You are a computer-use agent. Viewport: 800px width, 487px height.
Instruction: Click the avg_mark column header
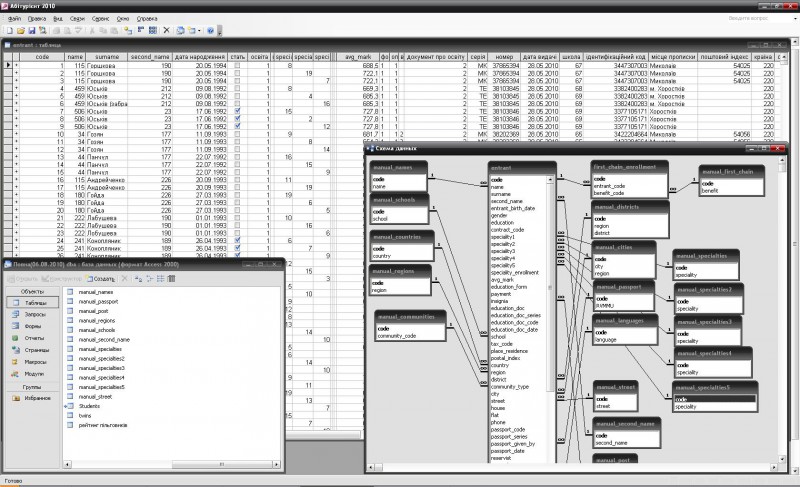click(358, 57)
